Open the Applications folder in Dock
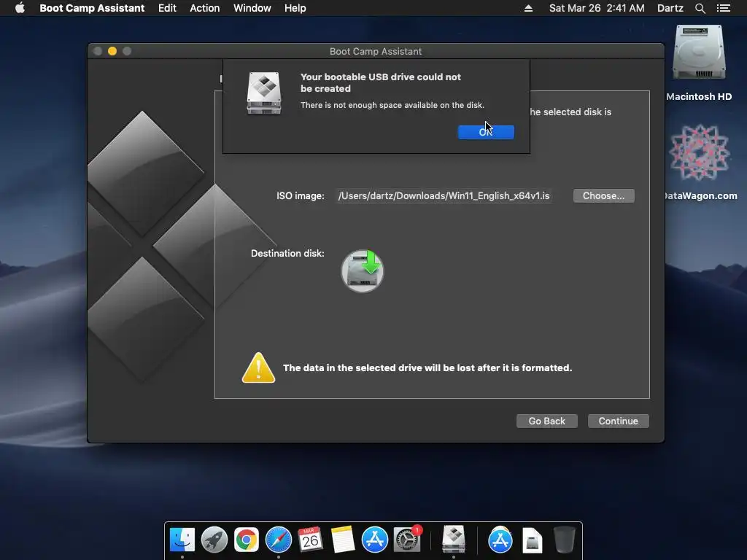Screen dimensions: 747x560 click(x=500, y=540)
